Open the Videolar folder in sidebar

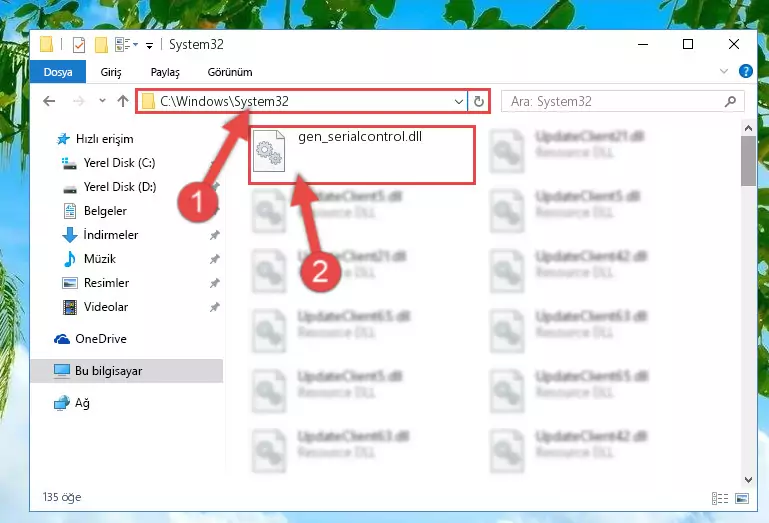pyautogui.click(x=96, y=307)
